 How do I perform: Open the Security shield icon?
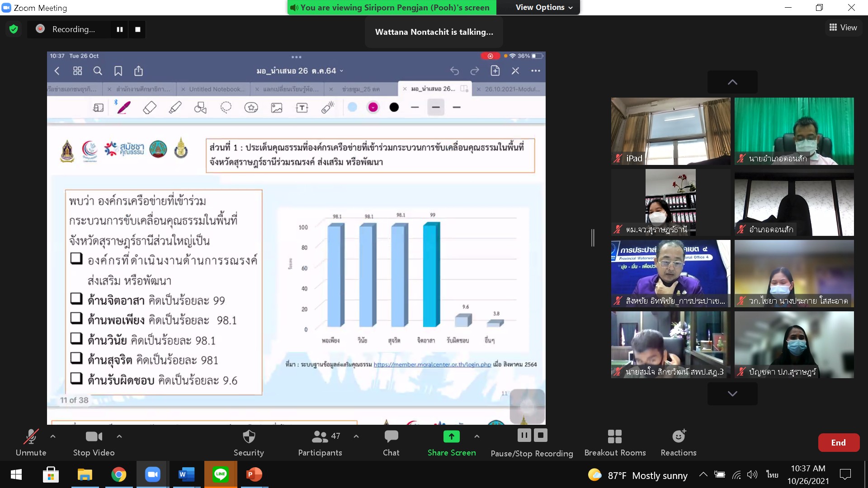click(x=249, y=436)
